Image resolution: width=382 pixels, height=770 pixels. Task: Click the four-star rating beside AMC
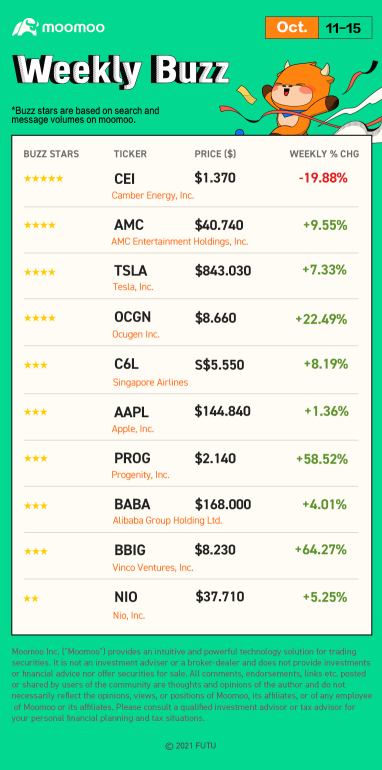pos(39,225)
